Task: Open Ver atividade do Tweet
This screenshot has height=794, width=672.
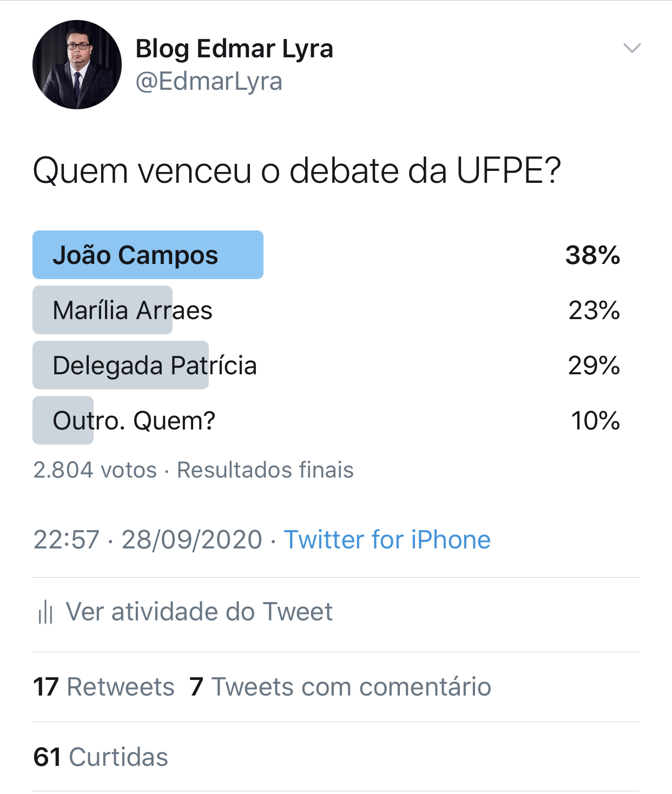Action: click(199, 612)
